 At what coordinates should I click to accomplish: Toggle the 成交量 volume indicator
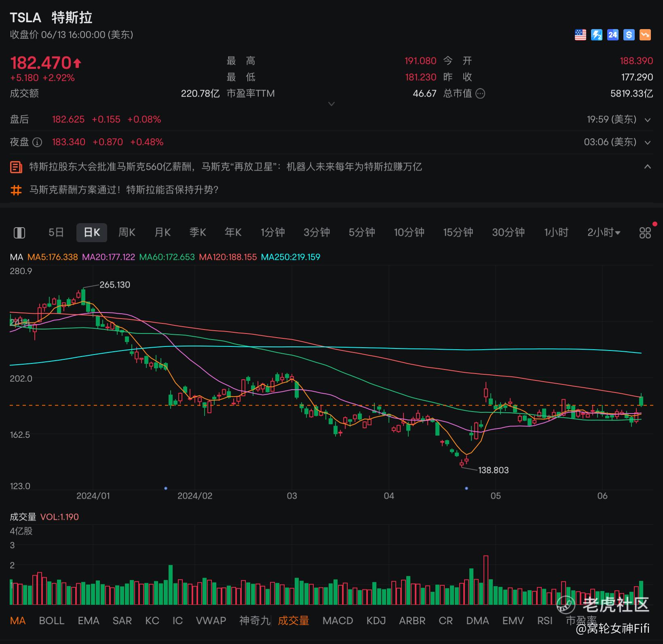pyautogui.click(x=293, y=621)
